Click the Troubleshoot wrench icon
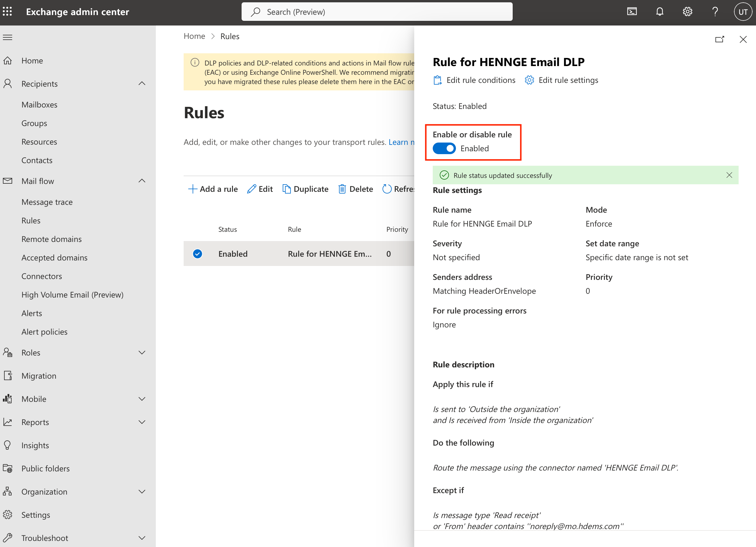Screen dimensions: 756x547 [x=7, y=538]
